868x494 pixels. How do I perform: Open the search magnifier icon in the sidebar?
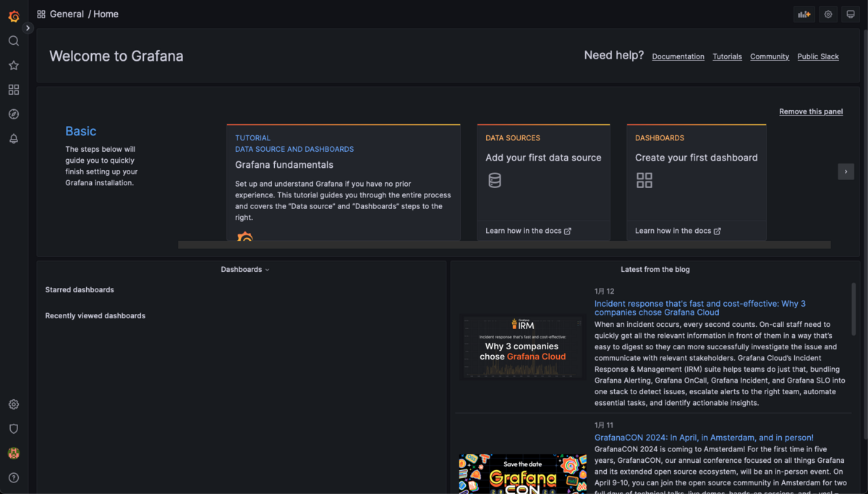pyautogui.click(x=14, y=41)
